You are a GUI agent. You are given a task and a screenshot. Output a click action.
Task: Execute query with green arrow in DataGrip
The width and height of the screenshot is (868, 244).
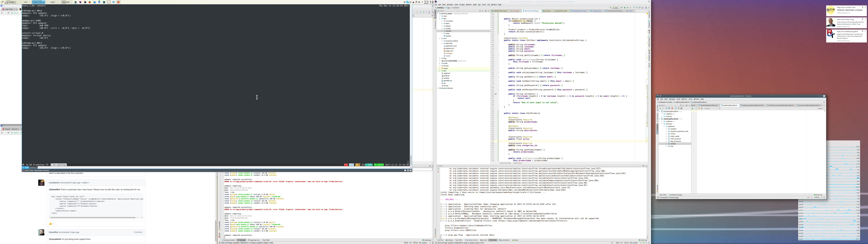tap(693, 109)
